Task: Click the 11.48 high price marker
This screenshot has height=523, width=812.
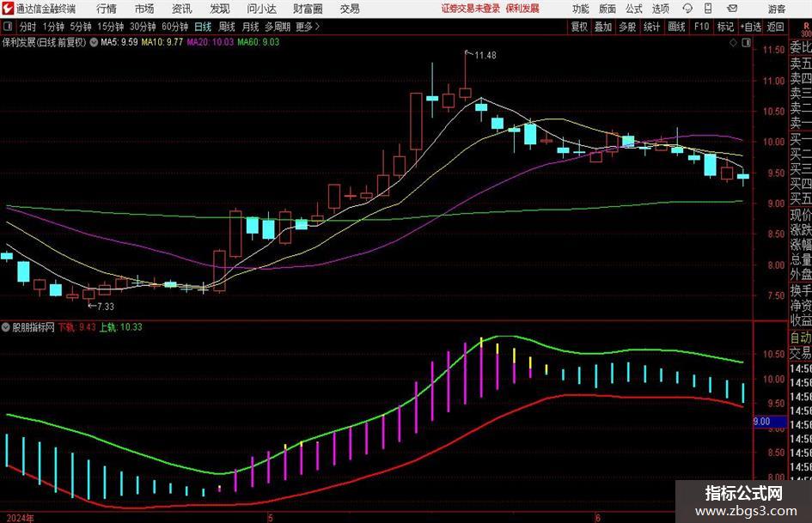Action: [x=485, y=55]
